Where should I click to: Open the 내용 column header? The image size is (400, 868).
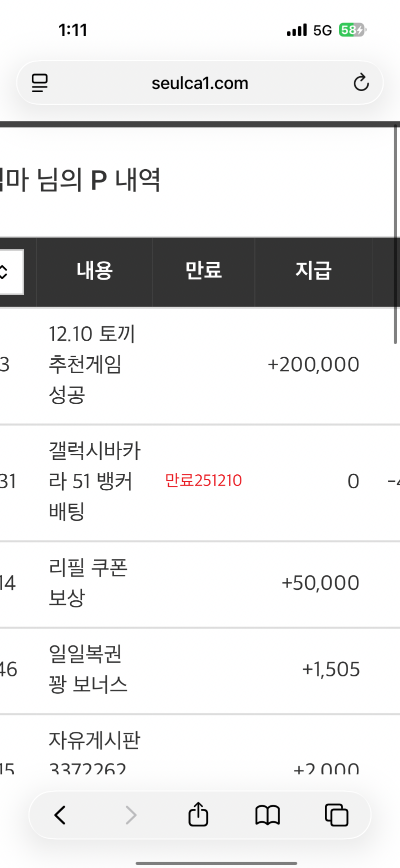tap(94, 270)
